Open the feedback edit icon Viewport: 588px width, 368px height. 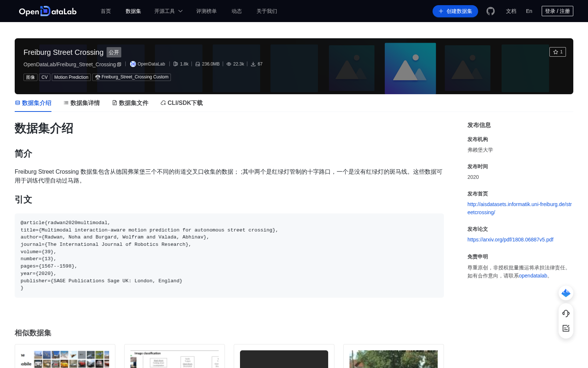pos(566,328)
